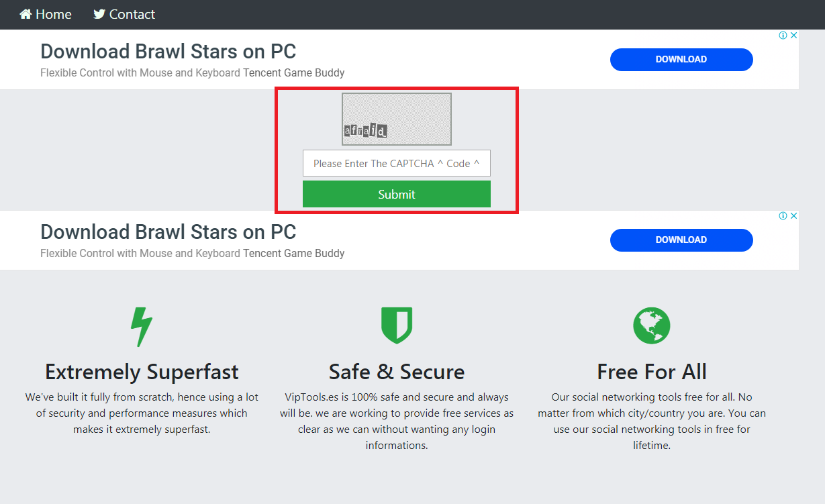825x504 pixels.
Task: Focus the CAPTCHA code input field
Action: pyautogui.click(x=396, y=163)
